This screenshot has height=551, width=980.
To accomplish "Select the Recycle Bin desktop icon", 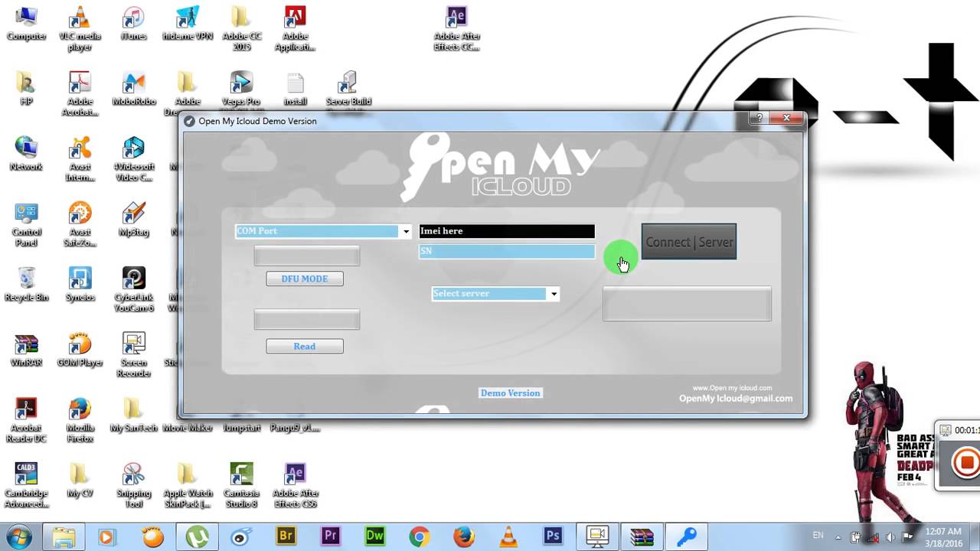I will (x=26, y=284).
